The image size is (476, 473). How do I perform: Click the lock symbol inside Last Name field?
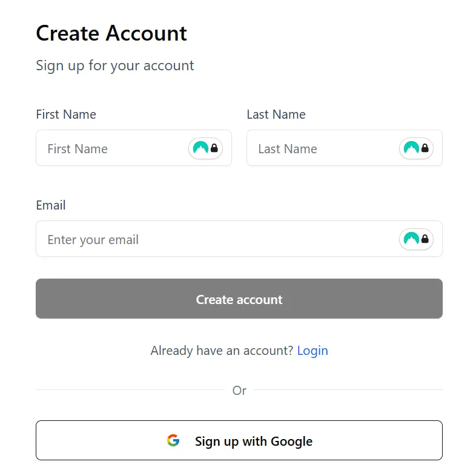pyautogui.click(x=425, y=148)
